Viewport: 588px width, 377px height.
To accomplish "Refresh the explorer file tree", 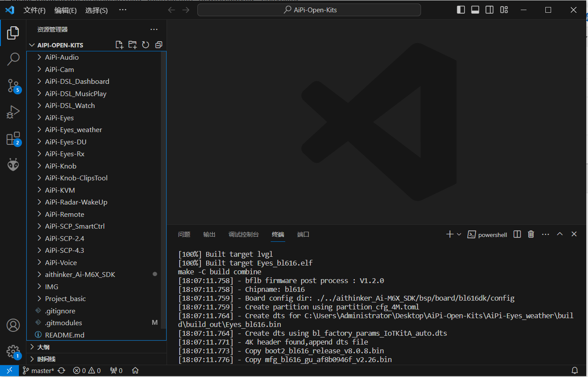I will (x=145, y=45).
